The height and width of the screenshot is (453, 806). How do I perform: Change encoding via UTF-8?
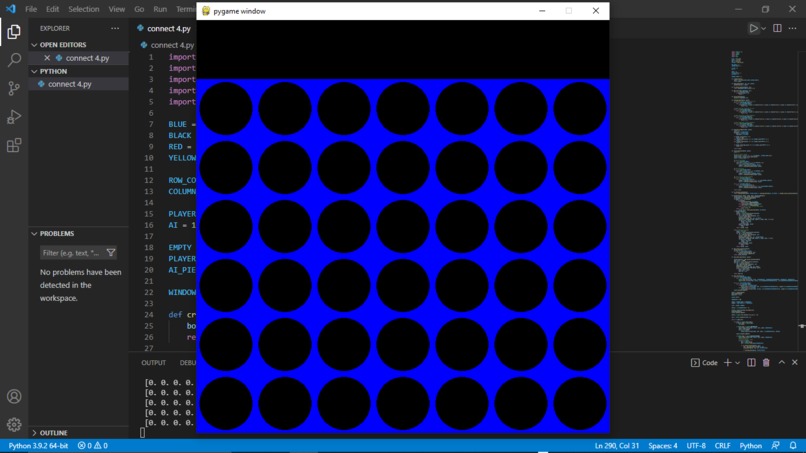point(696,446)
